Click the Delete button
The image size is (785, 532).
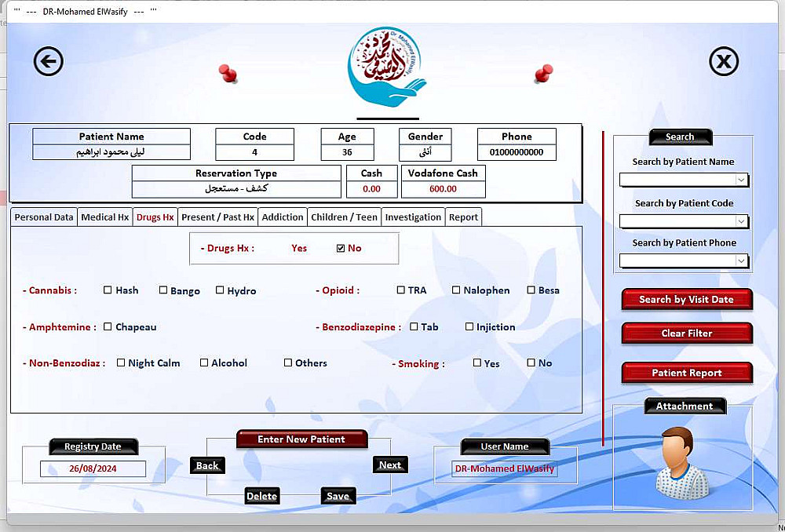(262, 496)
